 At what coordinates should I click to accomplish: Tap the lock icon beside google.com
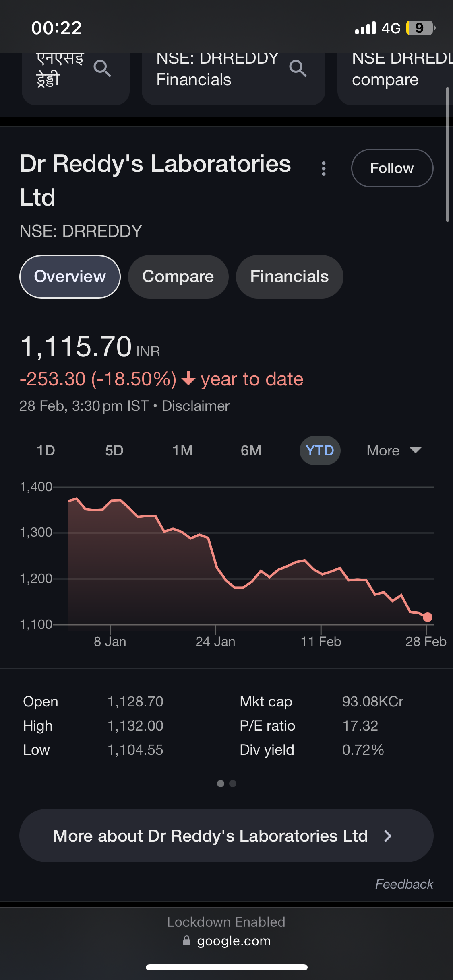pos(186,941)
